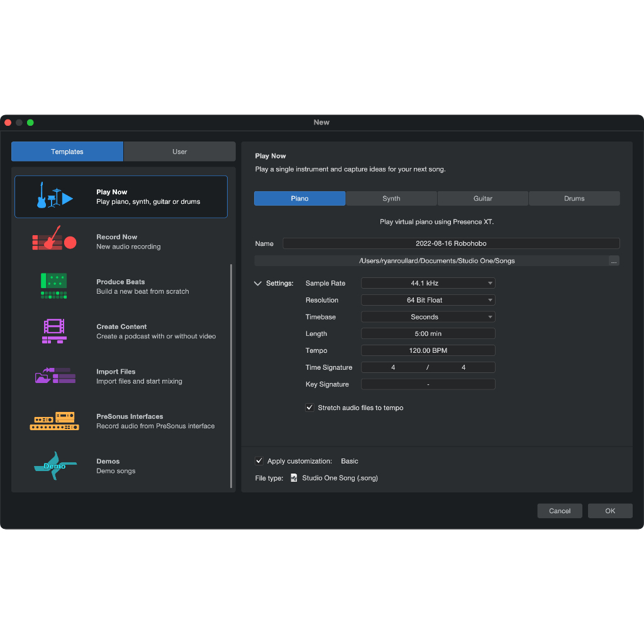This screenshot has width=644, height=644.
Task: Select the Play Now template icon
Action: coord(55,196)
